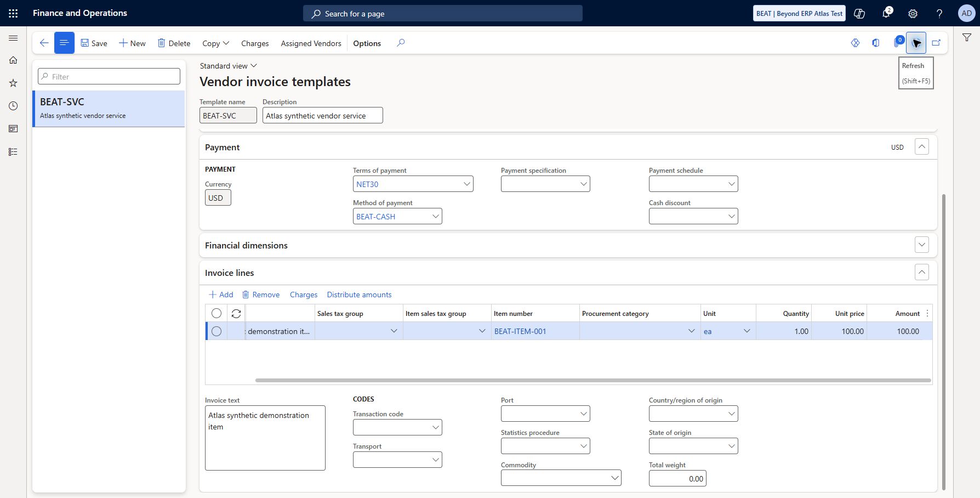Open the AD user account avatar
This screenshot has width=980, height=498.
click(x=966, y=13)
